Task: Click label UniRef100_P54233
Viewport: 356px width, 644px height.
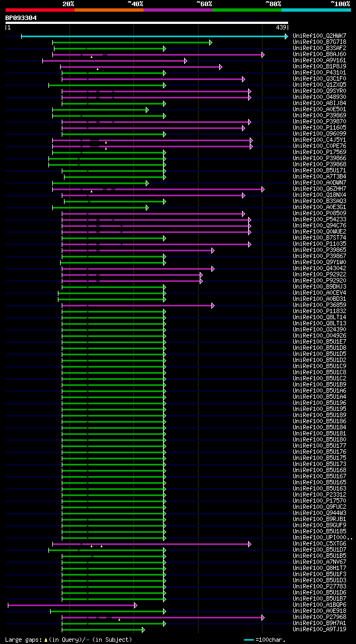Action: pos(319,219)
